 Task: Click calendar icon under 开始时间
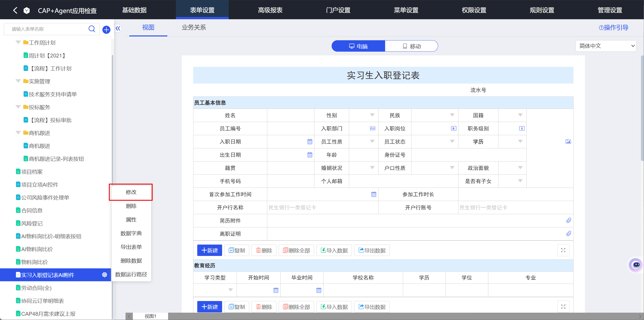[276, 290]
